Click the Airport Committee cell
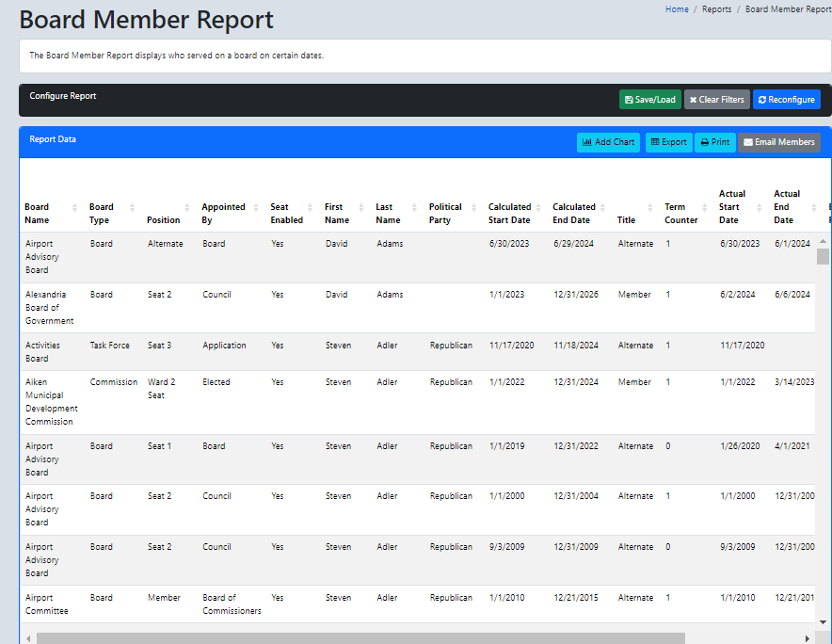The height and width of the screenshot is (644, 832). tap(47, 604)
